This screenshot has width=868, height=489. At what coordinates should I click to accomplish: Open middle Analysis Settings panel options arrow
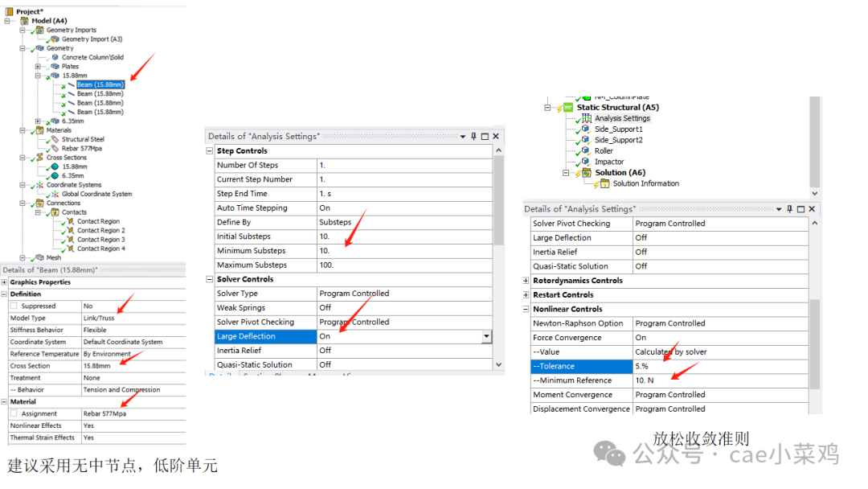[x=463, y=136]
